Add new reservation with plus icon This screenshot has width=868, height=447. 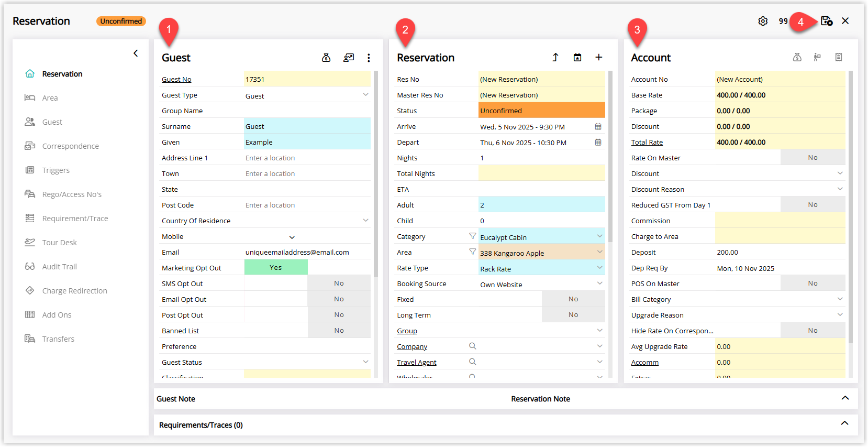click(599, 57)
